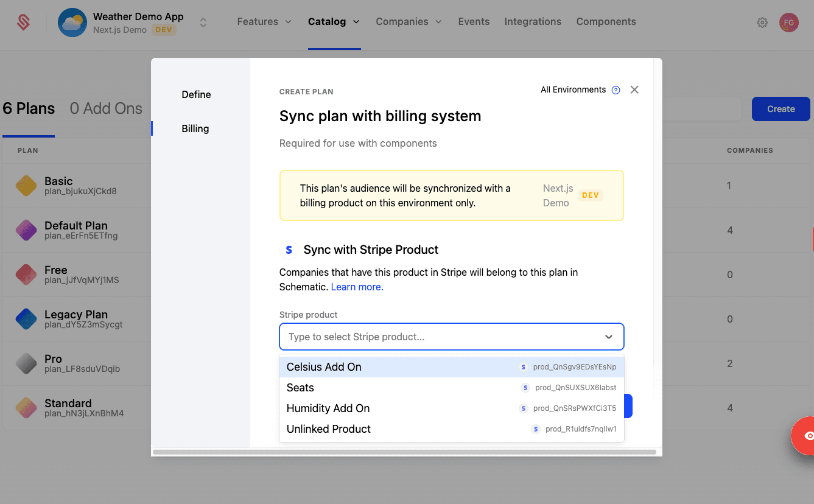The height and width of the screenshot is (504, 814).
Task: Click the Schematic logo icon
Action: 23,23
